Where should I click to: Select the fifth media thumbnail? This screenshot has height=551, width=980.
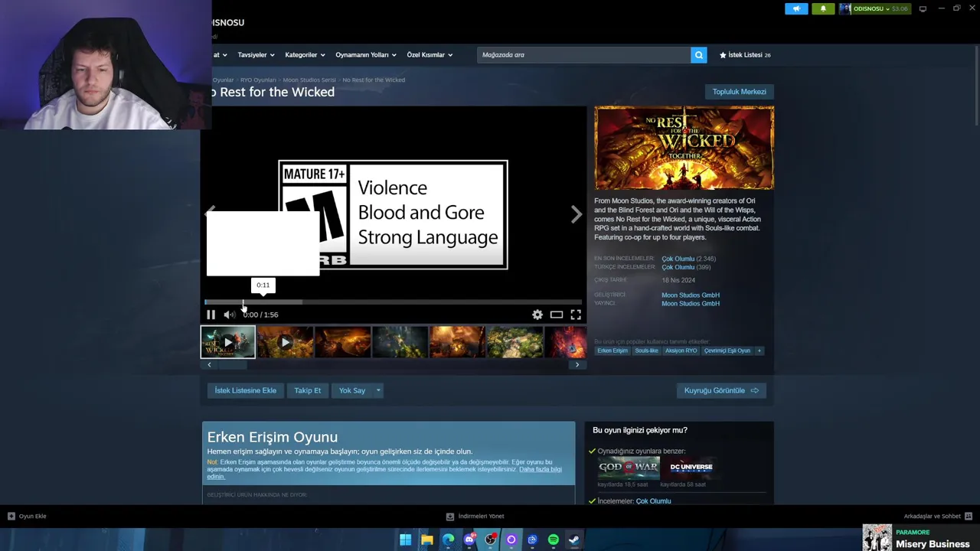tap(458, 342)
